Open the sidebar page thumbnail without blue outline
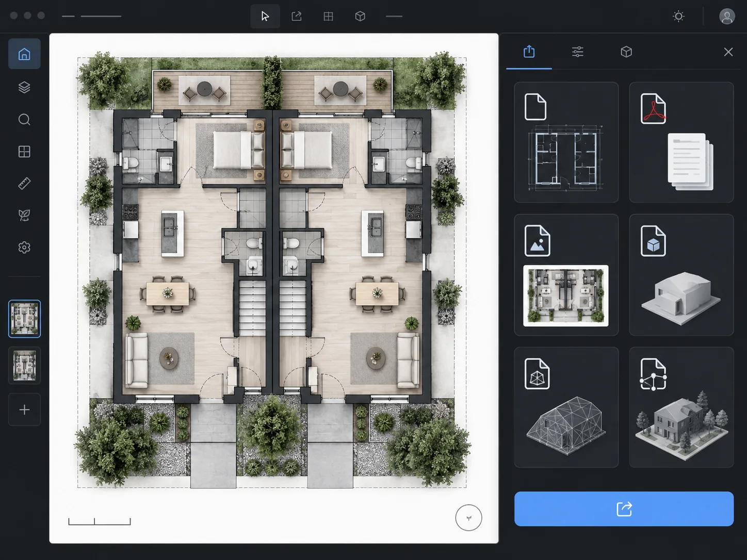The height and width of the screenshot is (560, 747). point(24,366)
